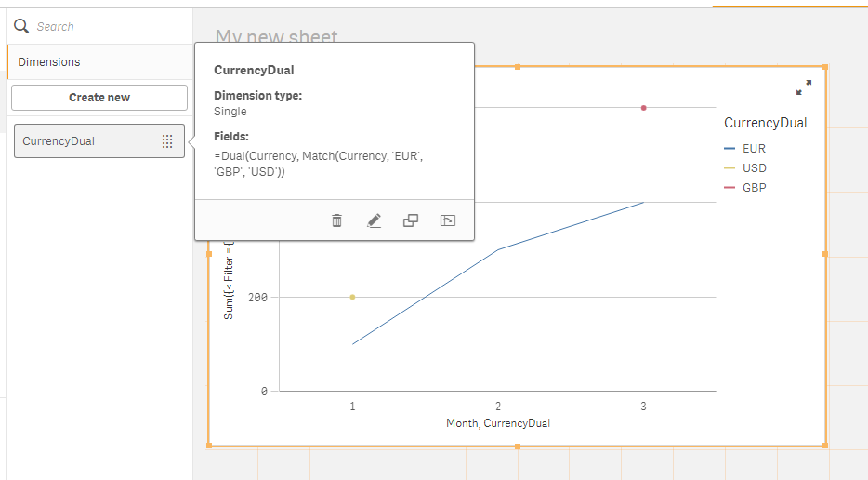The width and height of the screenshot is (868, 480).
Task: Click the x-axis value 1
Action: click(x=352, y=407)
